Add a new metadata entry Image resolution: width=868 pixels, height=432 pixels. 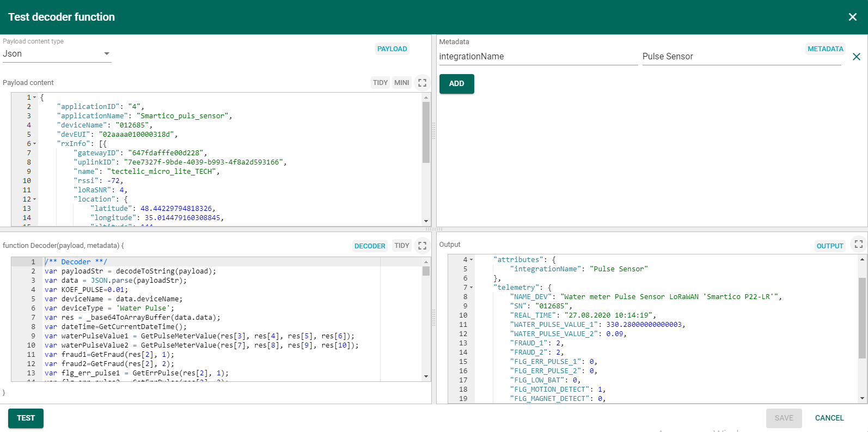[456, 84]
